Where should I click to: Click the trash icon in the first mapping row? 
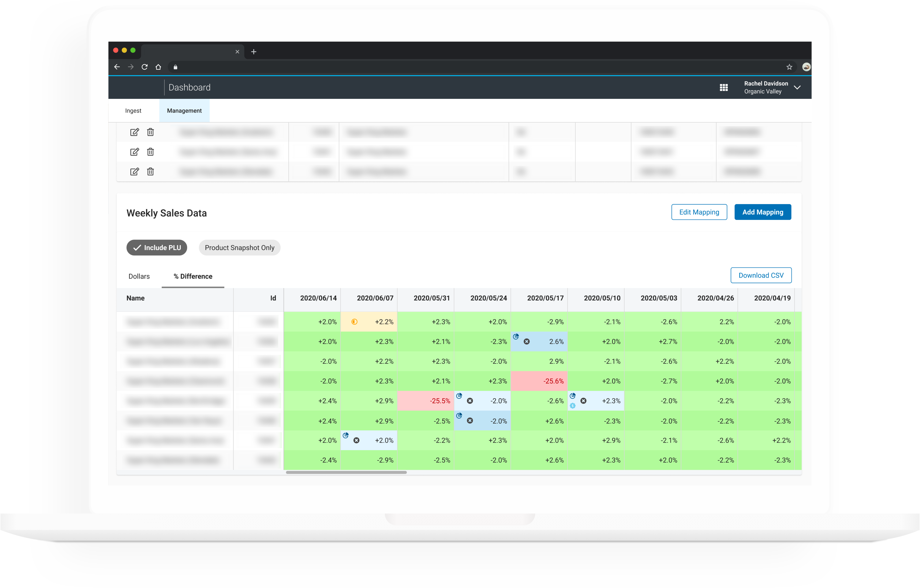coord(151,132)
